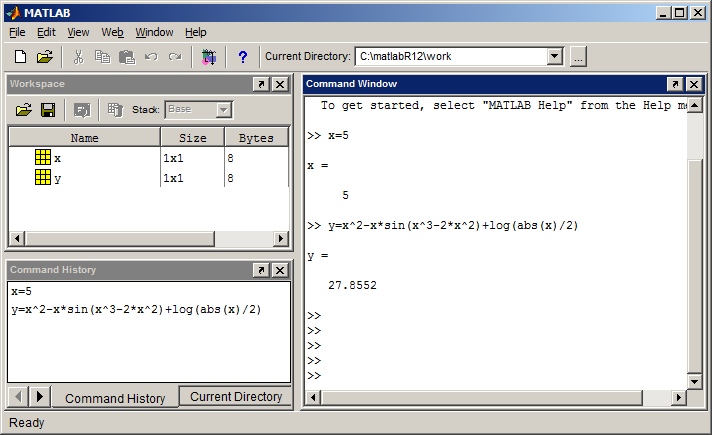
Task: Close the Command Window panel
Action: click(x=694, y=84)
